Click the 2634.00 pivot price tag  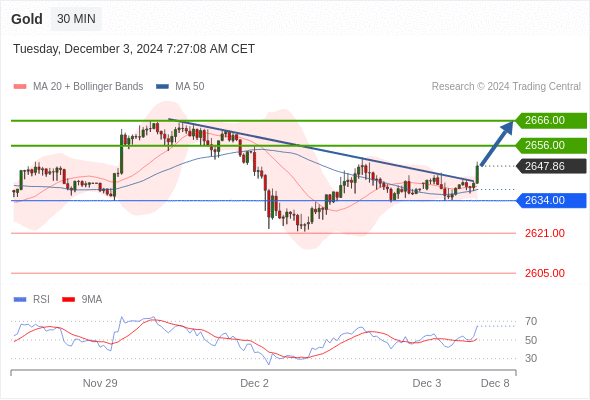point(551,200)
